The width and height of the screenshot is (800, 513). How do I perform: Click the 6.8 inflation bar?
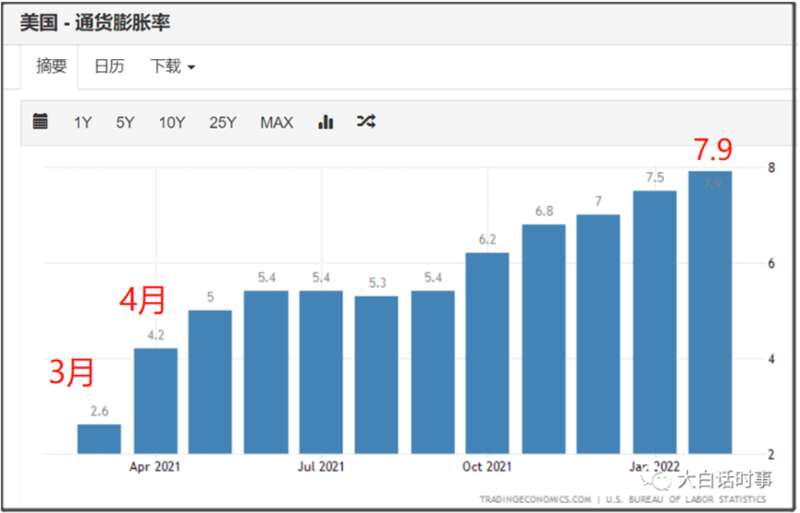pos(544,339)
